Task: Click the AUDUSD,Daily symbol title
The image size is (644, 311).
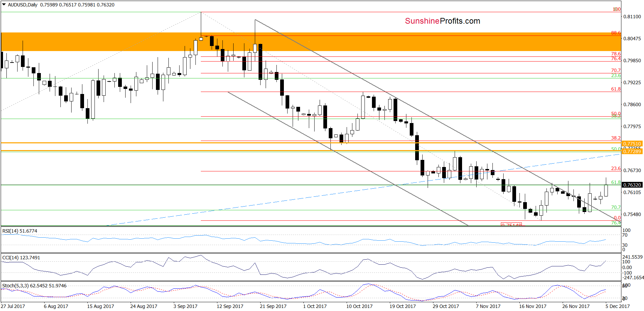Action: pyautogui.click(x=23, y=5)
